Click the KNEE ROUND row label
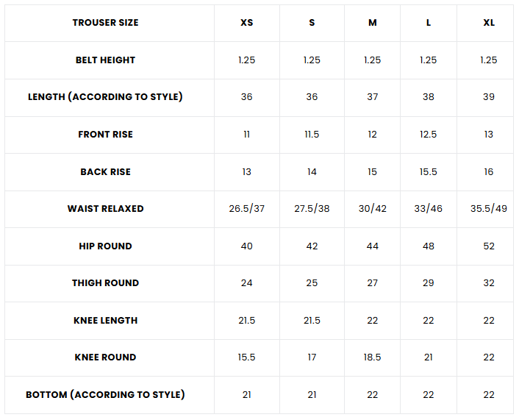The width and height of the screenshot is (519, 420). pyautogui.click(x=105, y=357)
